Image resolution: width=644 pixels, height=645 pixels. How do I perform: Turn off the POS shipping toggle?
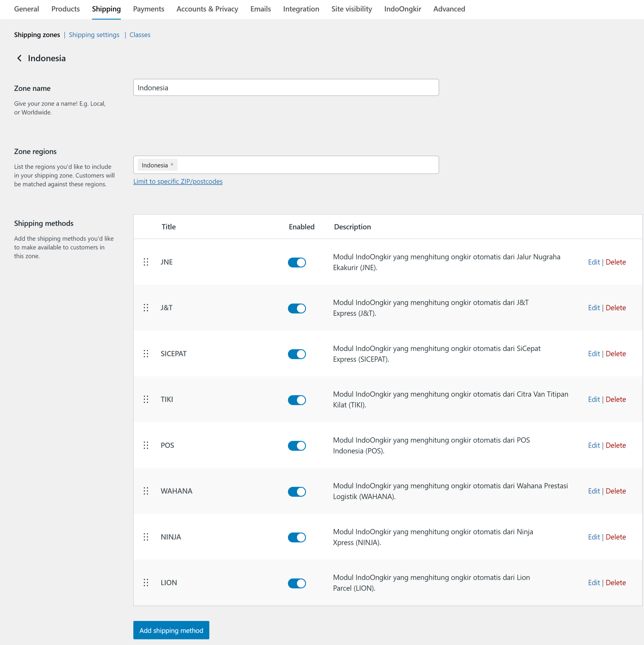pos(297,446)
